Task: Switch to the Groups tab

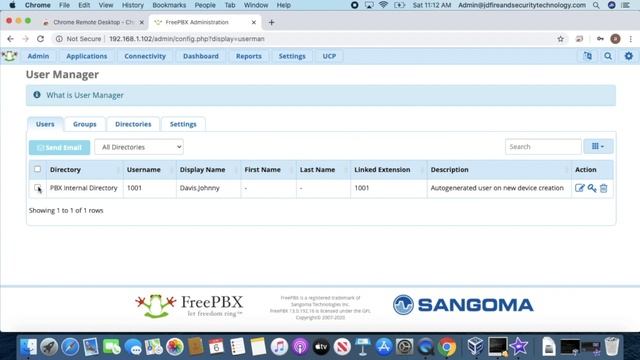Action: (x=84, y=124)
